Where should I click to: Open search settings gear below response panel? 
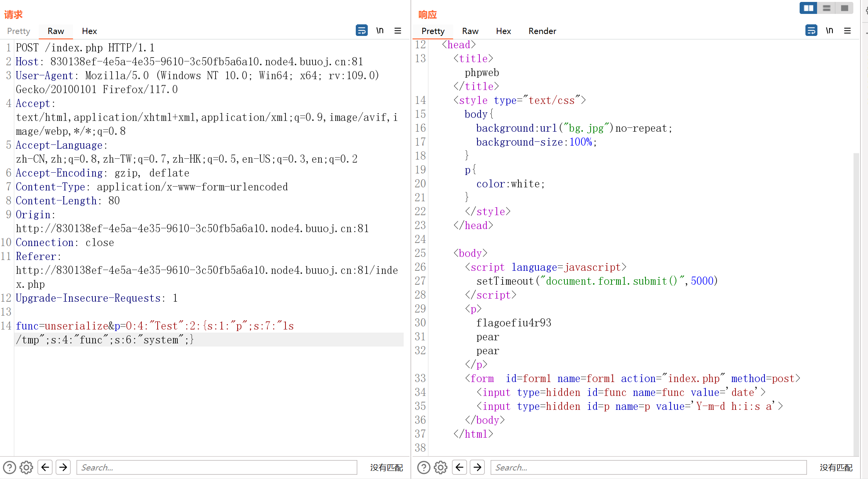click(440, 467)
